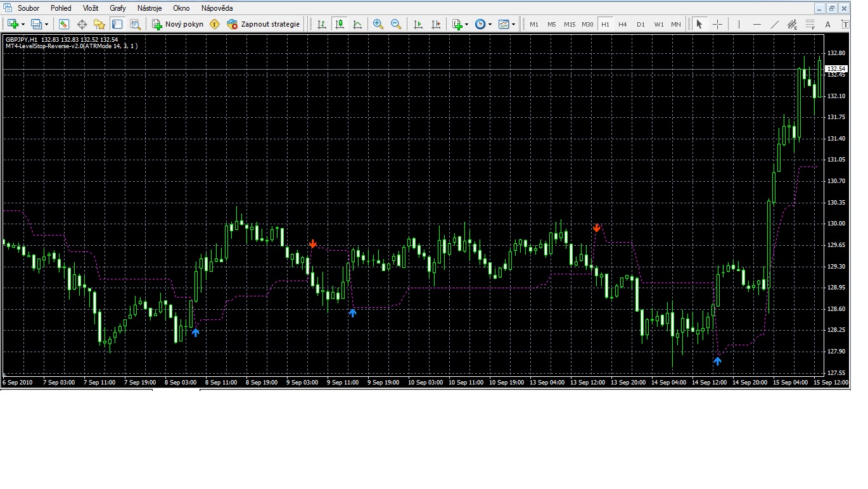Zoom out of the chart
Screen dimensions: 868x489
(396, 24)
